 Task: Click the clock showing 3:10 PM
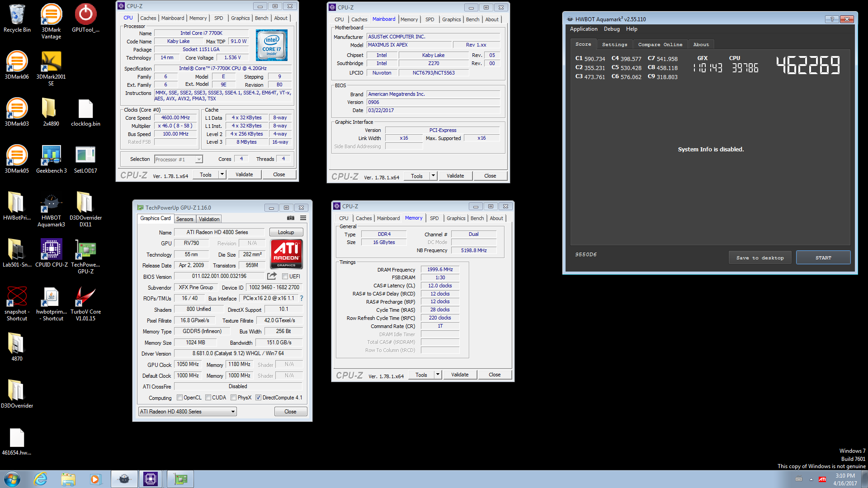click(845, 476)
